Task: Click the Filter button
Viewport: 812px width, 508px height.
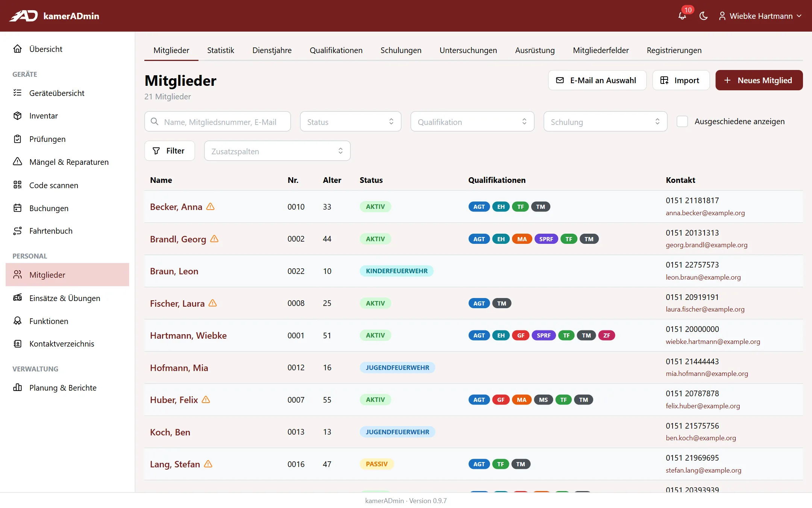Action: coord(170,151)
